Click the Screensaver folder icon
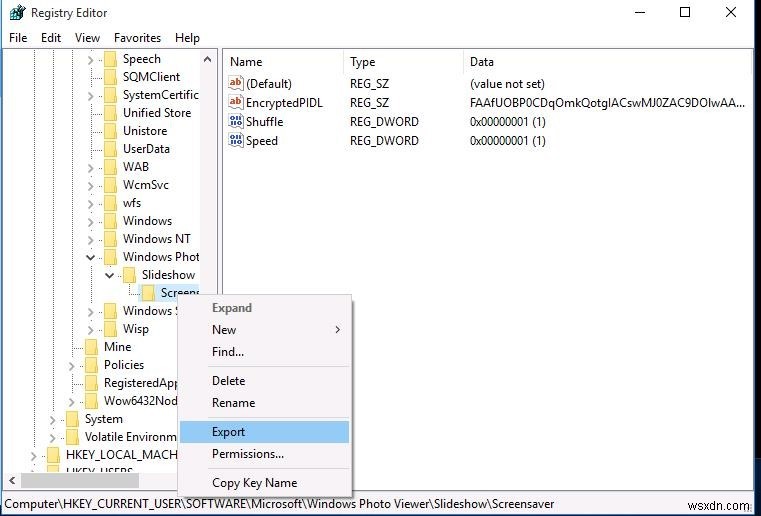 (149, 293)
